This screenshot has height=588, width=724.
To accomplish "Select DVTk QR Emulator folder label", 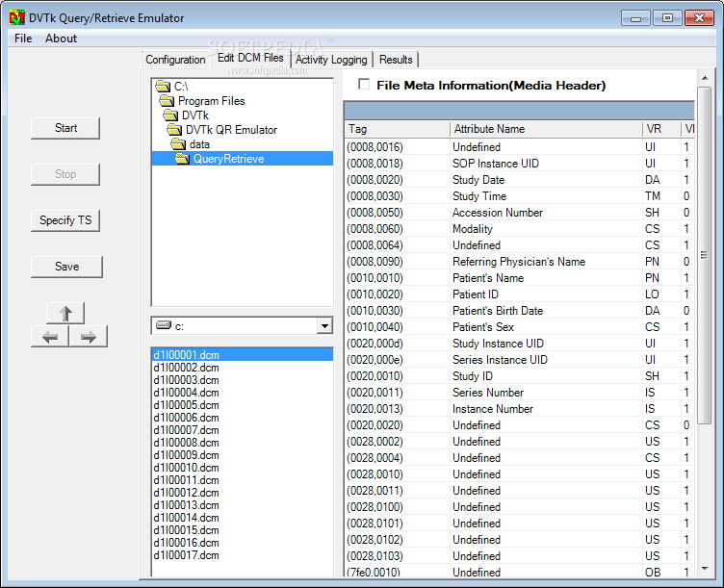I will tap(231, 130).
